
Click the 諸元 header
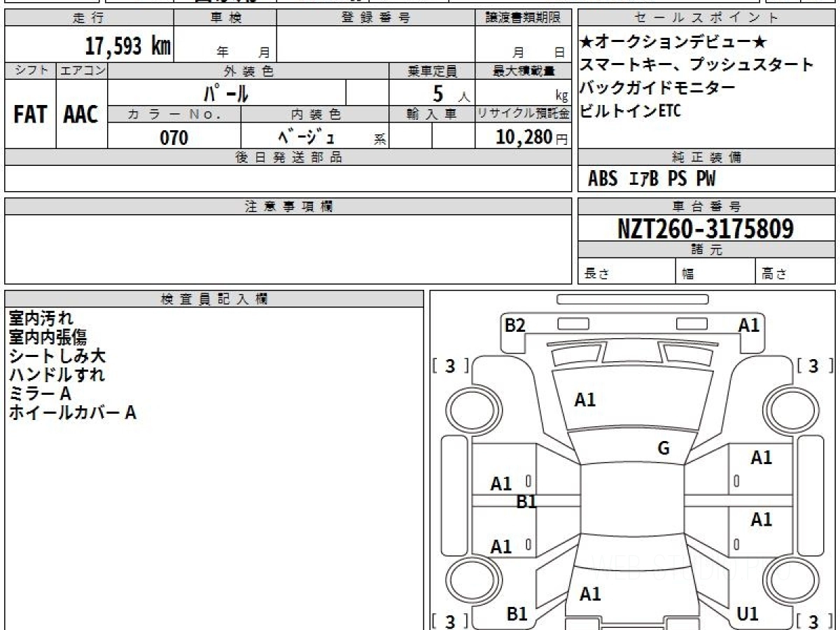click(706, 250)
